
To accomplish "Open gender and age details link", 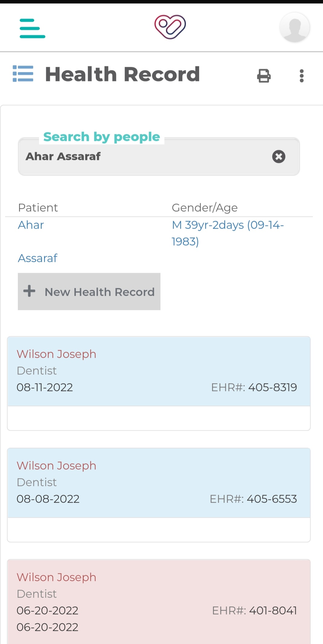I will coord(228,233).
